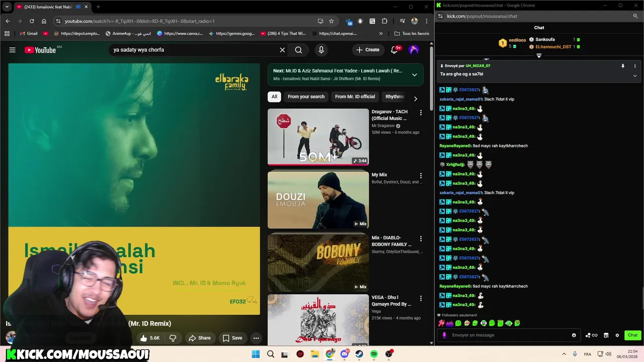Select the Rhythms filter chip

pos(394,97)
